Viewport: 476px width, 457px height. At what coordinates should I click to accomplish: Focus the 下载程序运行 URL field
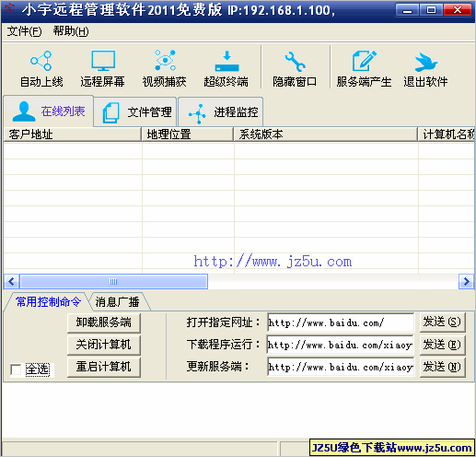(x=341, y=345)
